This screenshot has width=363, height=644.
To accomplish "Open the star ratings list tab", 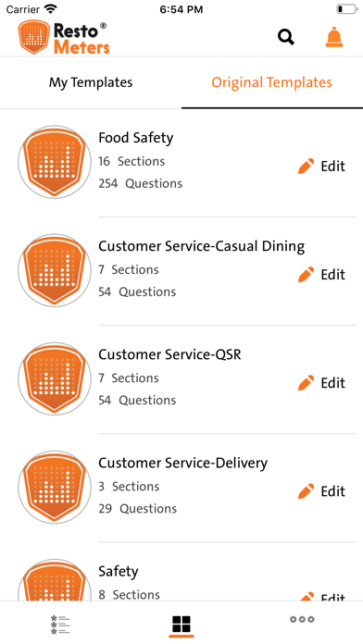I will pyautogui.click(x=60, y=624).
